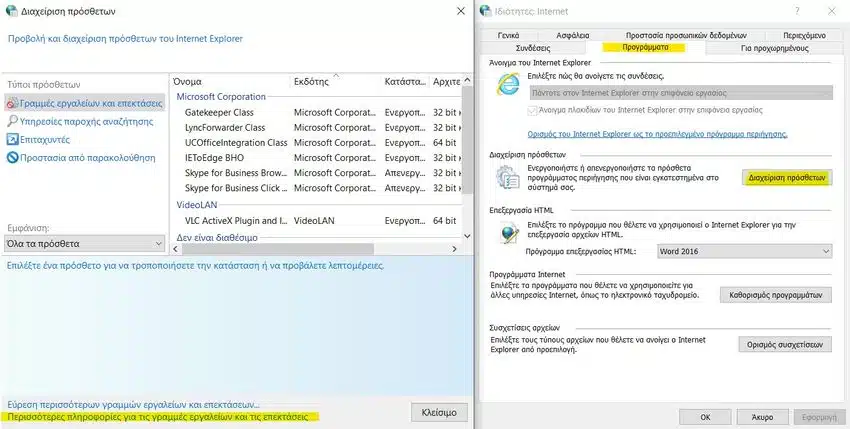Switch to Περιεχόμενο tab

(x=804, y=35)
